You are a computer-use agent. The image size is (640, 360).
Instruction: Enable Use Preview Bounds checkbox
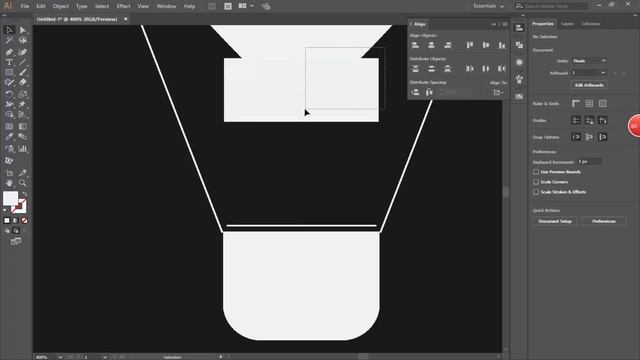pos(536,172)
